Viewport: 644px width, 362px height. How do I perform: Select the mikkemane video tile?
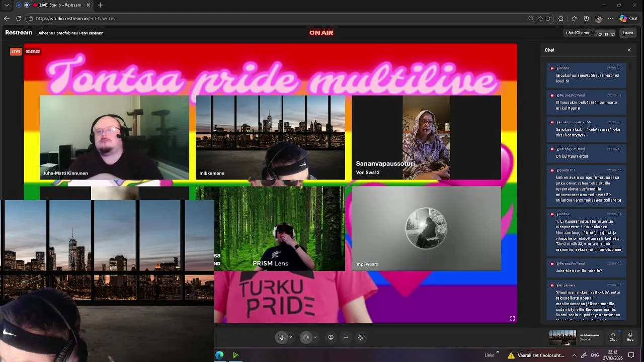pyautogui.click(x=270, y=137)
